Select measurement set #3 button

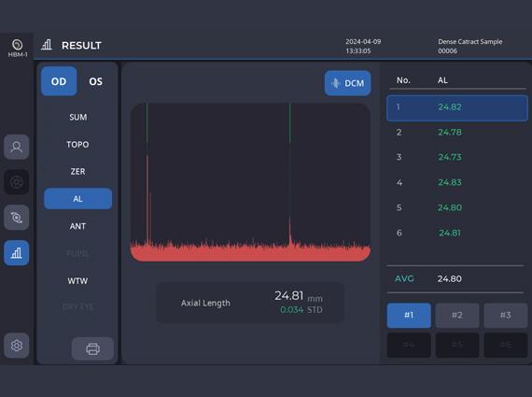tap(506, 316)
